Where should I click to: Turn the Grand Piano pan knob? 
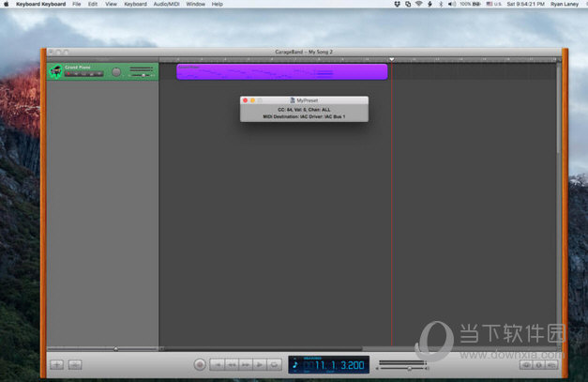pos(116,71)
